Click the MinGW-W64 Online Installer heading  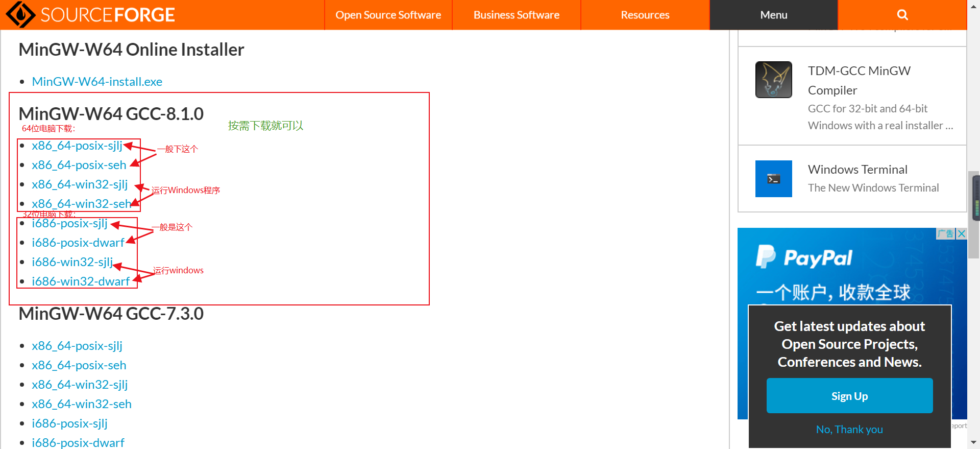[x=131, y=50]
